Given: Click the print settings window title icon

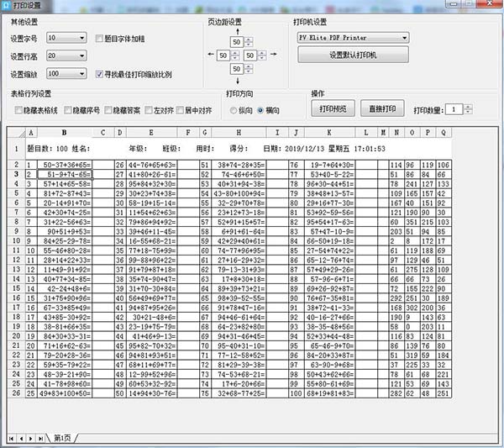Looking at the screenshot, I should click(x=6, y=5).
